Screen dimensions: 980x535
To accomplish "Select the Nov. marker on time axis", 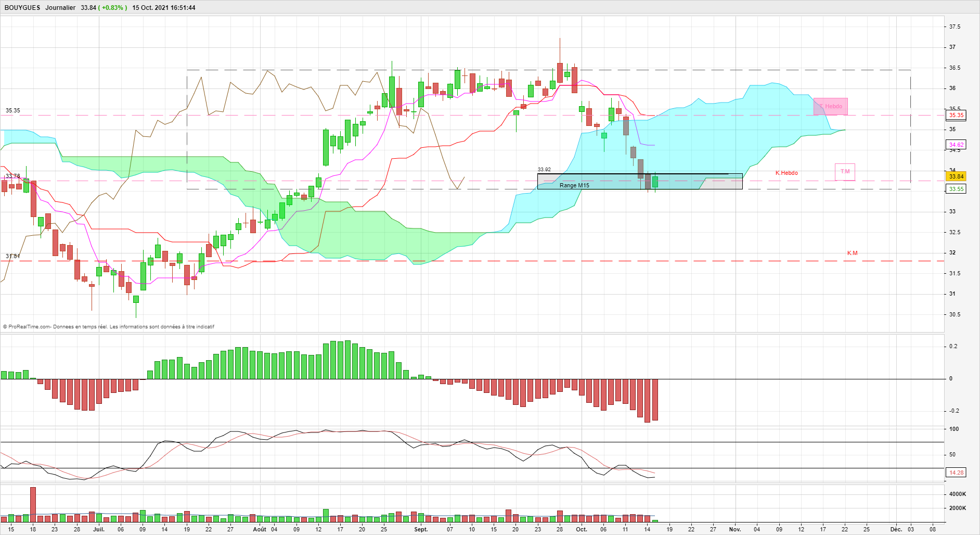I will coord(735,529).
